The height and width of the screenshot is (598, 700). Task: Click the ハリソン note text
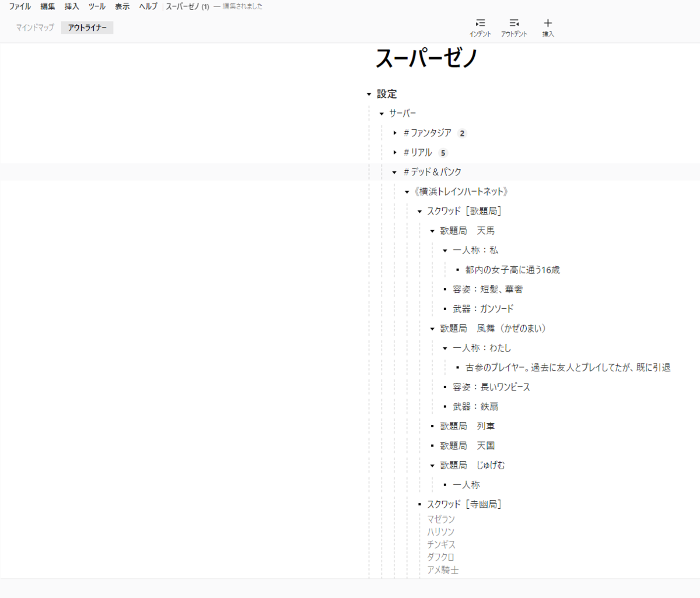coord(440,532)
